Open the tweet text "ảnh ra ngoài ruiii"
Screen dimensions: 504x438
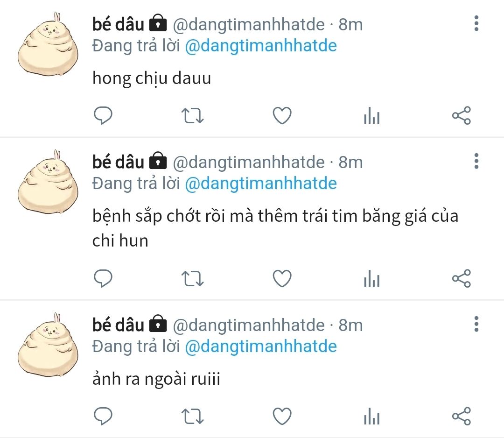click(x=156, y=379)
